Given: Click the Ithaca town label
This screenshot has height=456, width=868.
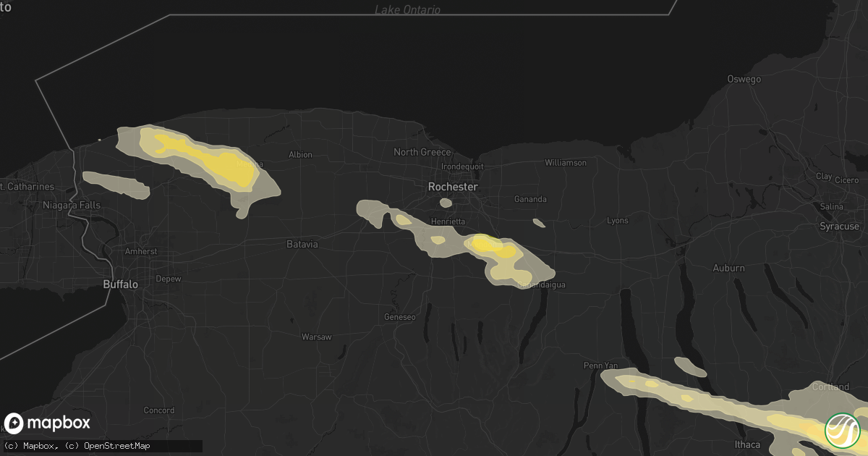Looking at the screenshot, I should tap(747, 444).
